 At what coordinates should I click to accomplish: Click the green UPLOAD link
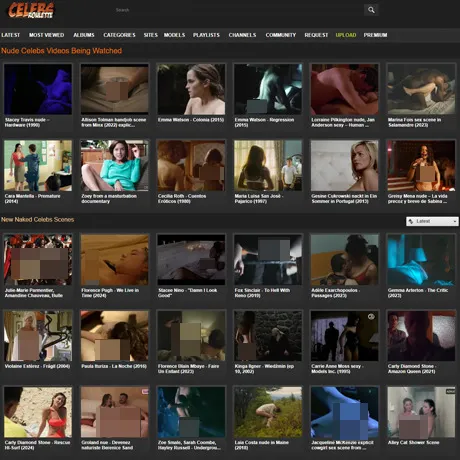click(x=346, y=35)
